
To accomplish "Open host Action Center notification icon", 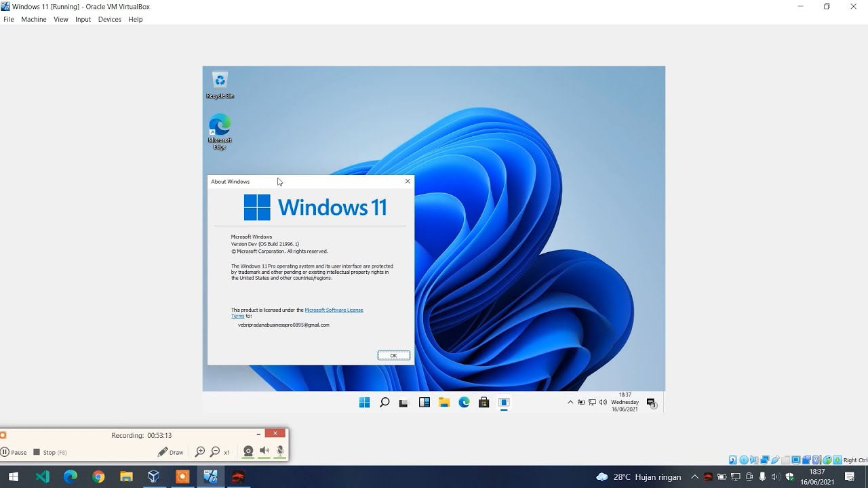I will (x=850, y=476).
